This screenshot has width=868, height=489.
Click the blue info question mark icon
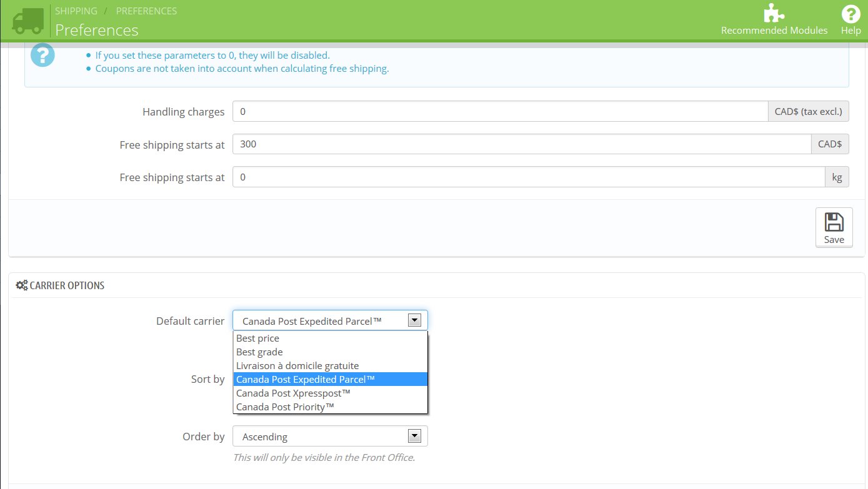42,55
